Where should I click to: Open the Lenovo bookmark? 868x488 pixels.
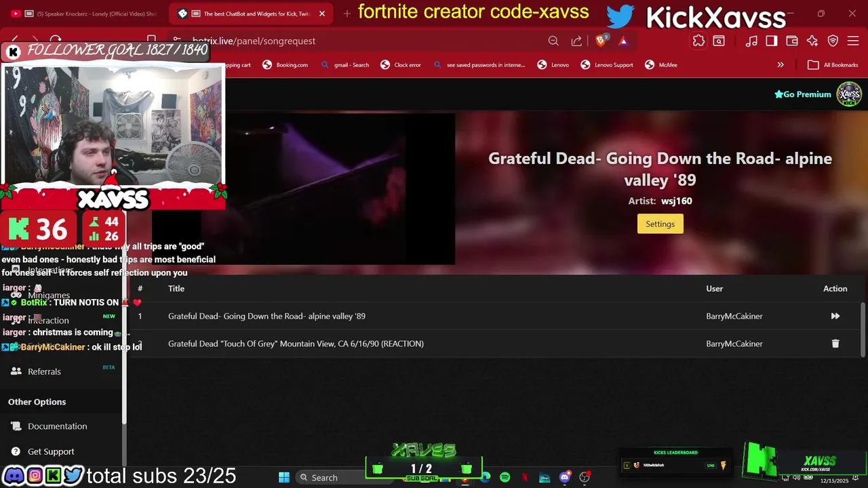pyautogui.click(x=553, y=65)
